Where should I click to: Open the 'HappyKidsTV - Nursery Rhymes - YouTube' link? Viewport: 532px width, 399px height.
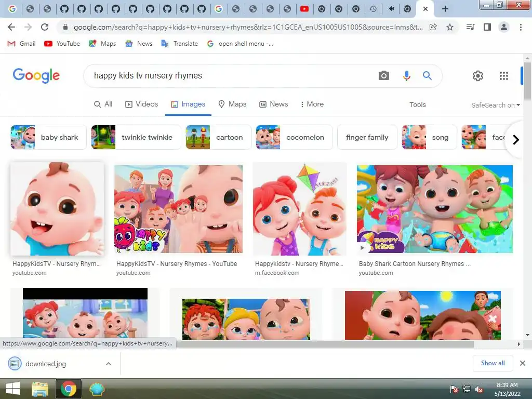click(177, 263)
